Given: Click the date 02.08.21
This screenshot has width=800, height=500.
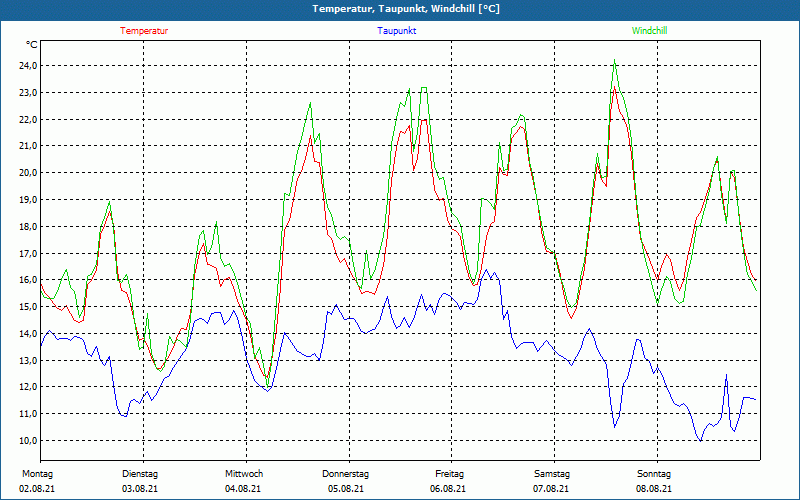Looking at the screenshot, I should [x=37, y=489].
